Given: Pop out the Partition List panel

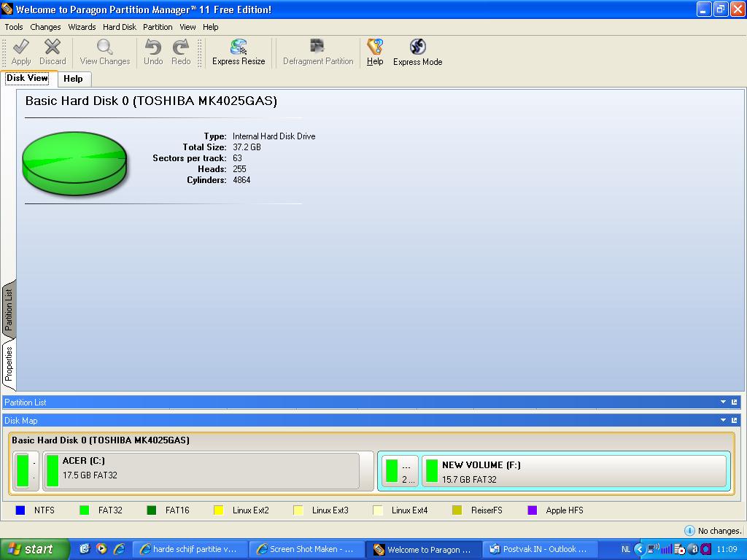Looking at the screenshot, I should pyautogui.click(x=734, y=402).
